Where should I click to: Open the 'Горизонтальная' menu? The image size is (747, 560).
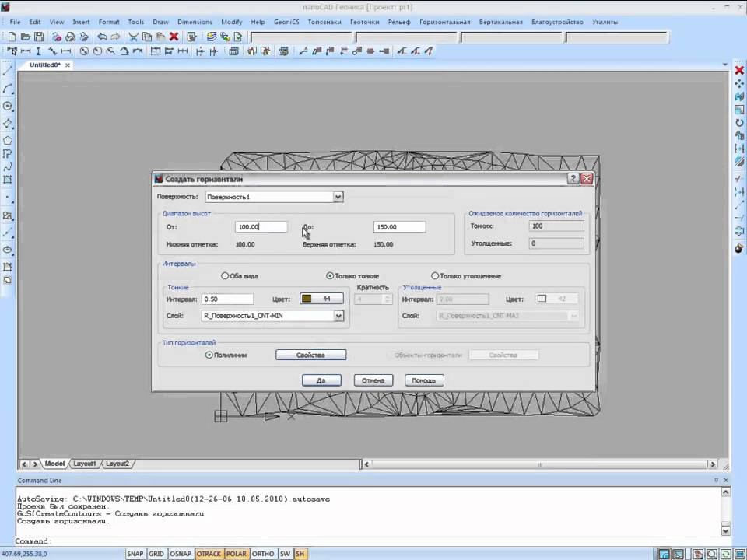coord(444,22)
